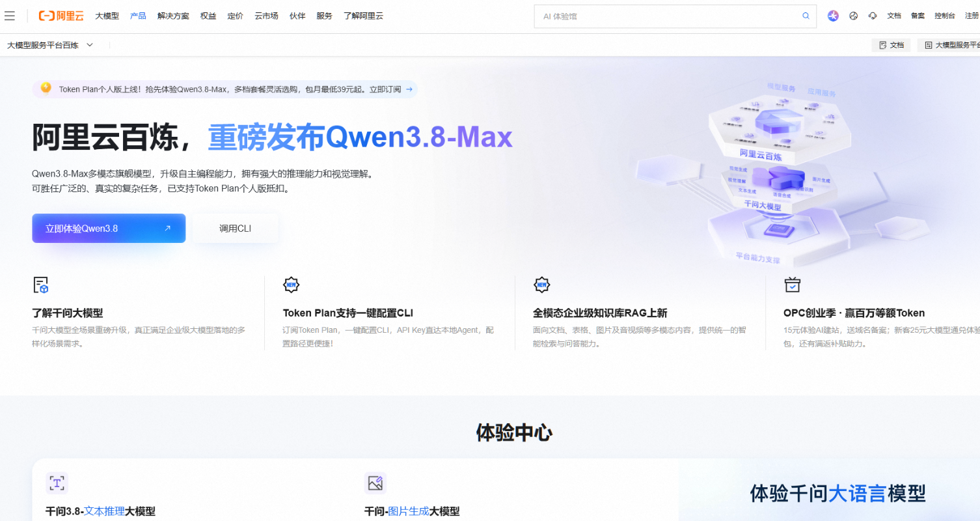Click the document icon above 了解千问大模型
980x521 pixels.
pyautogui.click(x=40, y=285)
